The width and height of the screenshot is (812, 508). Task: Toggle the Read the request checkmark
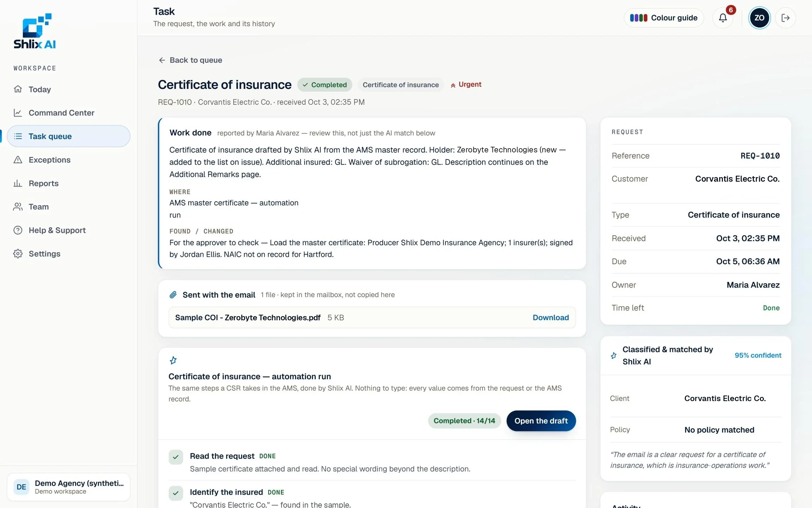coord(176,457)
